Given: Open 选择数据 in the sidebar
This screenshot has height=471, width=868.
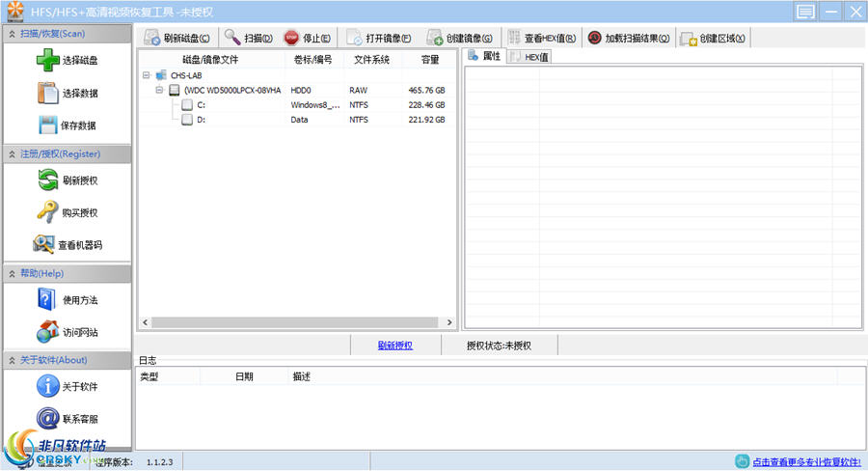Looking at the screenshot, I should click(68, 93).
